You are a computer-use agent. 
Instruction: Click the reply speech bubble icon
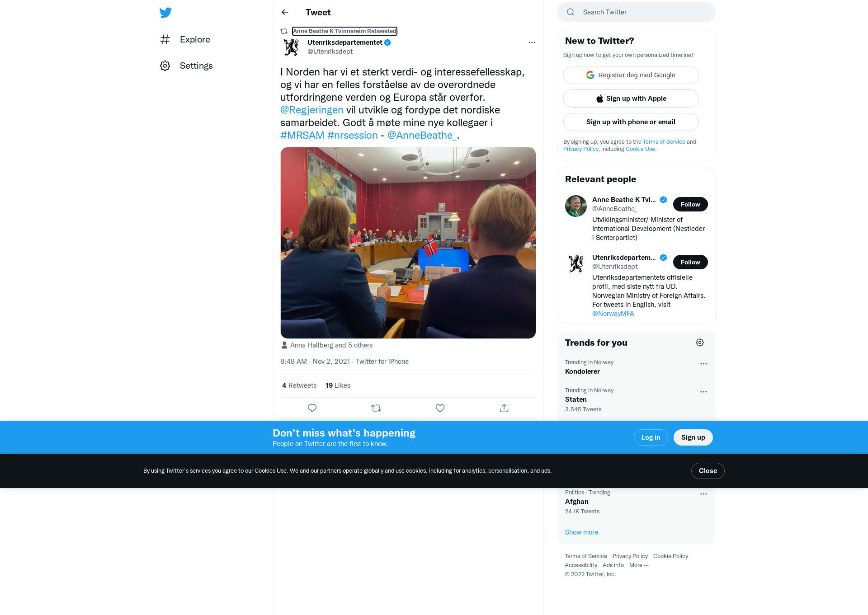click(x=312, y=408)
